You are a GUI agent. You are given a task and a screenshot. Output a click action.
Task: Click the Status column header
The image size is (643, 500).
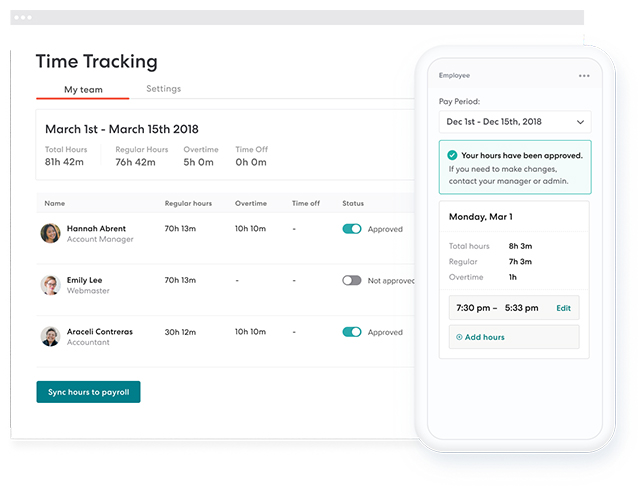coord(353,203)
